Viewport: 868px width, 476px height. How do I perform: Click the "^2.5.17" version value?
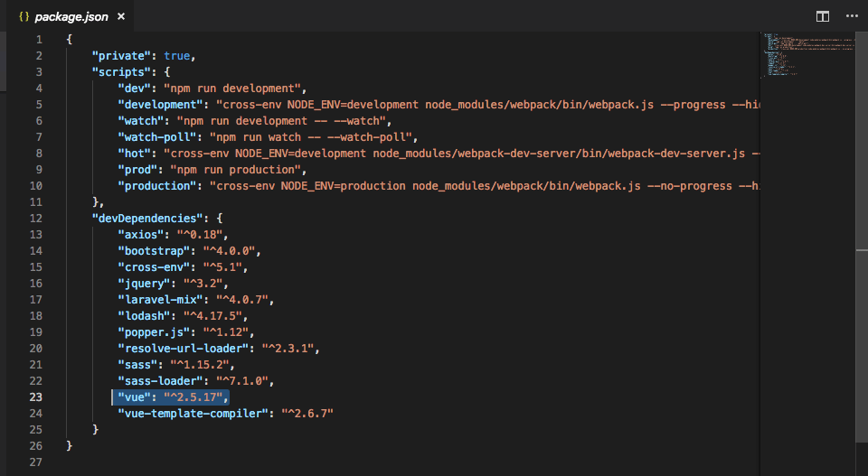click(193, 397)
